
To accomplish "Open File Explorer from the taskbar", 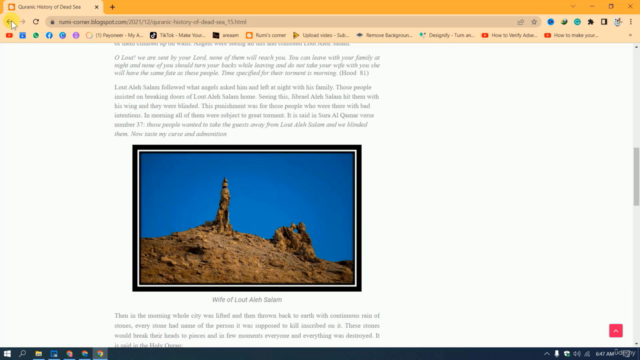I will [x=38, y=354].
